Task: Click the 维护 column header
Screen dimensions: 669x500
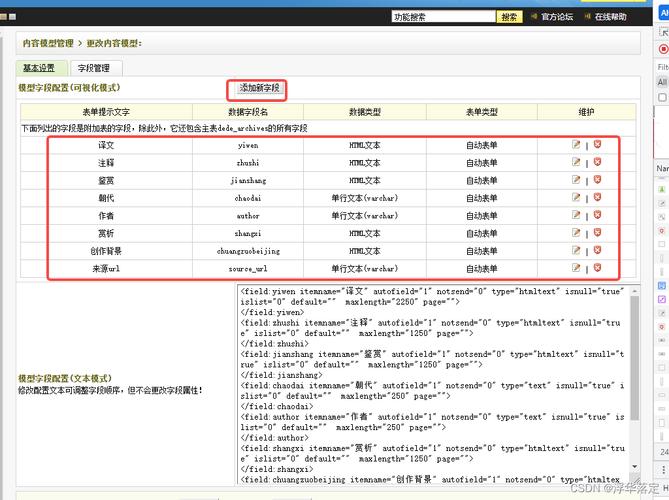Action: [586, 112]
